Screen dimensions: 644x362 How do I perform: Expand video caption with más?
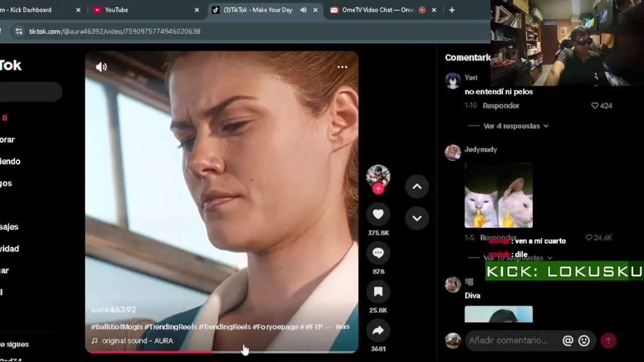[x=343, y=327]
